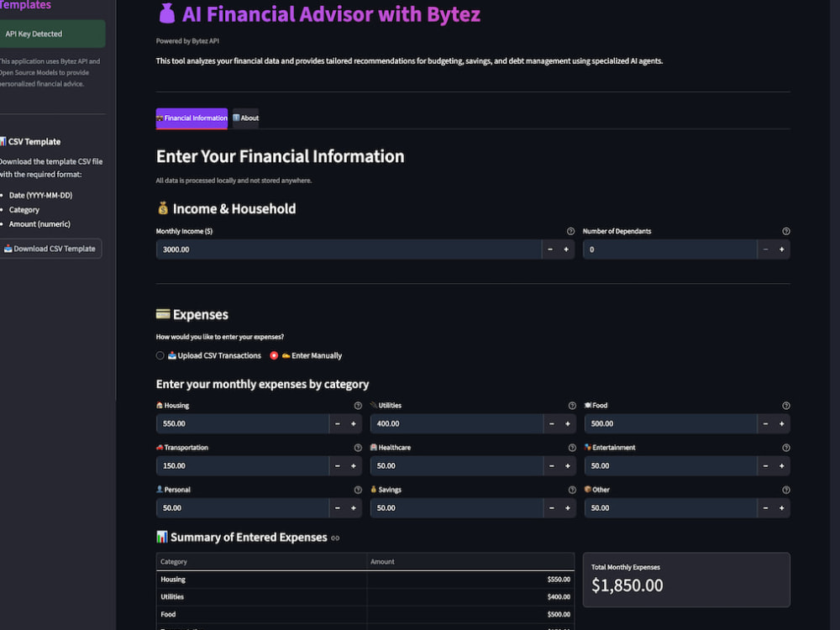Switch to the About tab
Image resolution: width=840 pixels, height=630 pixels.
[246, 118]
